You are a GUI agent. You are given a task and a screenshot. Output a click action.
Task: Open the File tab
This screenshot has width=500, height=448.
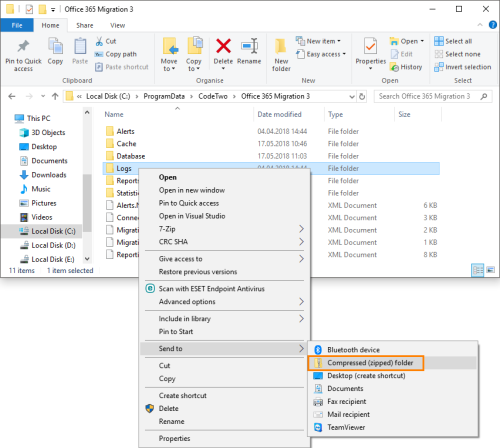point(17,25)
